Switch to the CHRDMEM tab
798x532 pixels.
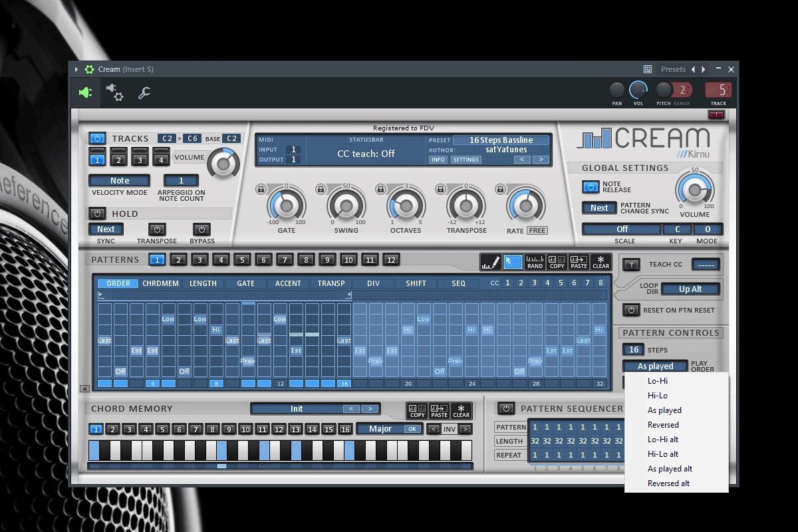coord(160,283)
